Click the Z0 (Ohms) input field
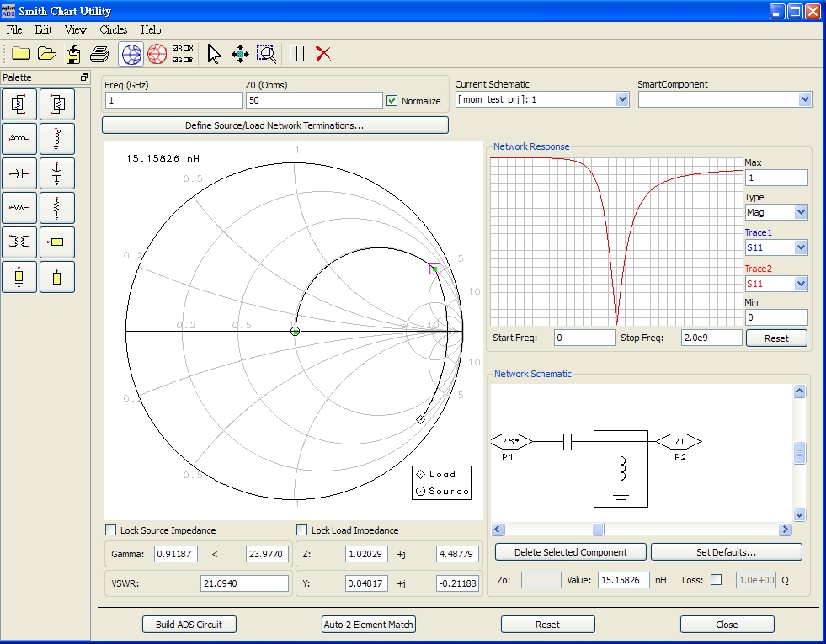 click(x=314, y=100)
